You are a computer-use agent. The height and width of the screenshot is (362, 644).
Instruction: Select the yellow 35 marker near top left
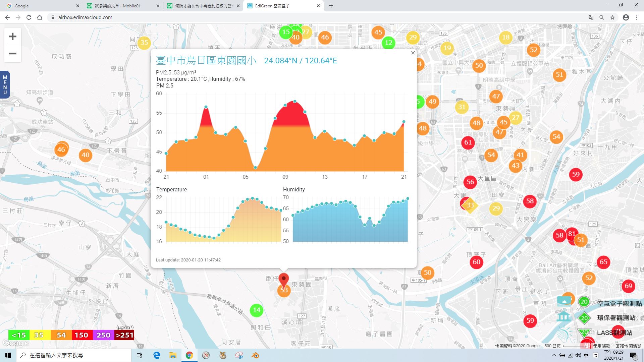click(x=144, y=43)
